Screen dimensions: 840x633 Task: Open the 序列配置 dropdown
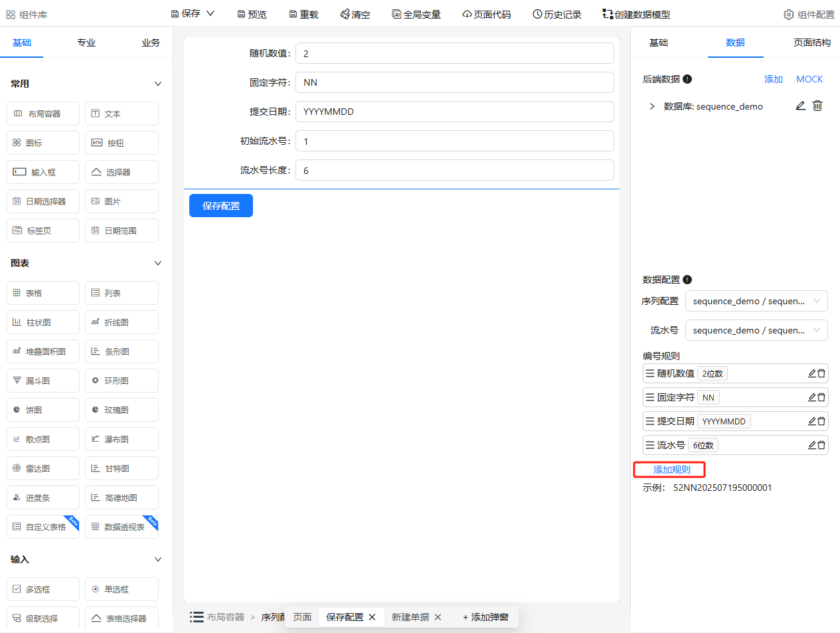[x=756, y=301]
